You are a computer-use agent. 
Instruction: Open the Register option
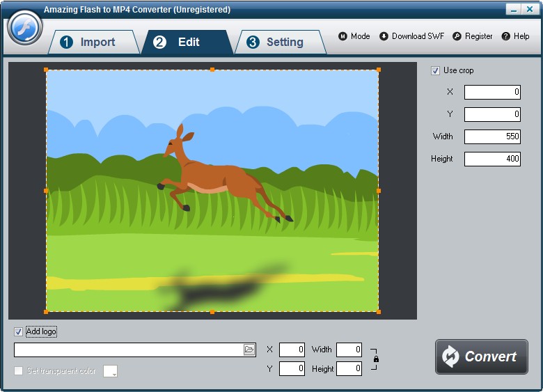tap(473, 36)
